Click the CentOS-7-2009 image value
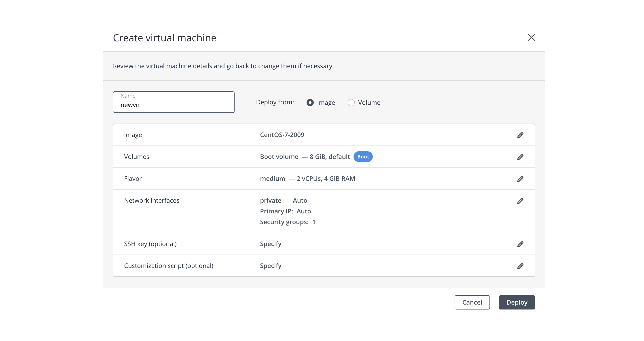This screenshot has height=341, width=644. click(282, 135)
